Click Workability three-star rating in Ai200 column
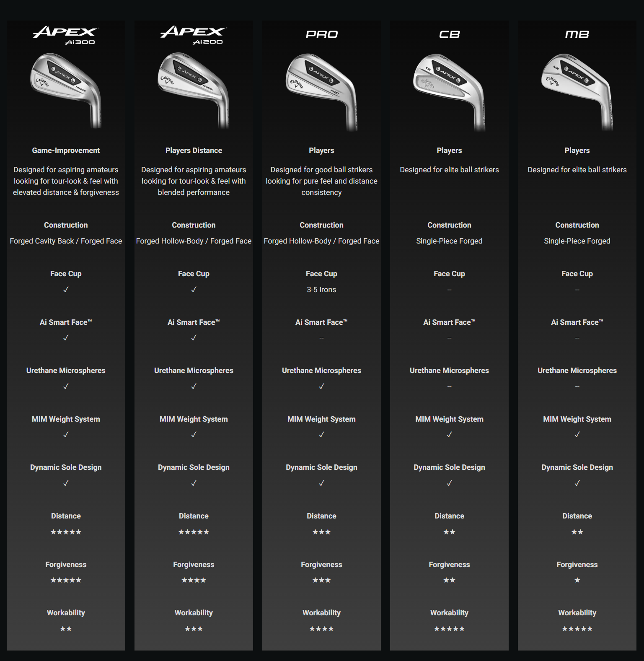The width and height of the screenshot is (644, 661). tap(194, 629)
